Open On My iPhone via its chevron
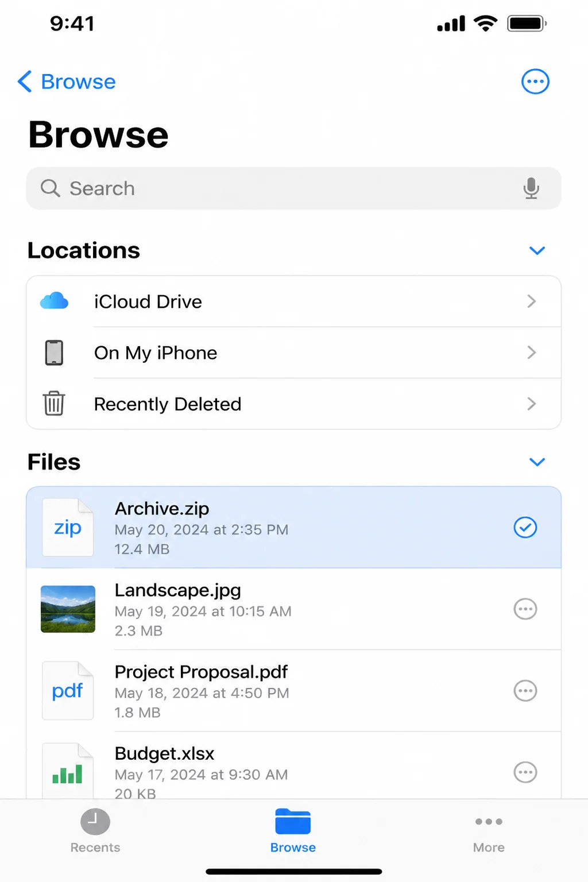Image resolution: width=588 pixels, height=882 pixels. (x=532, y=352)
